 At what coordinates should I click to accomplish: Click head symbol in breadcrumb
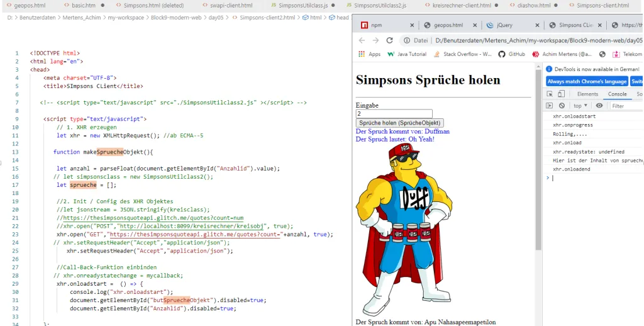coord(342,18)
